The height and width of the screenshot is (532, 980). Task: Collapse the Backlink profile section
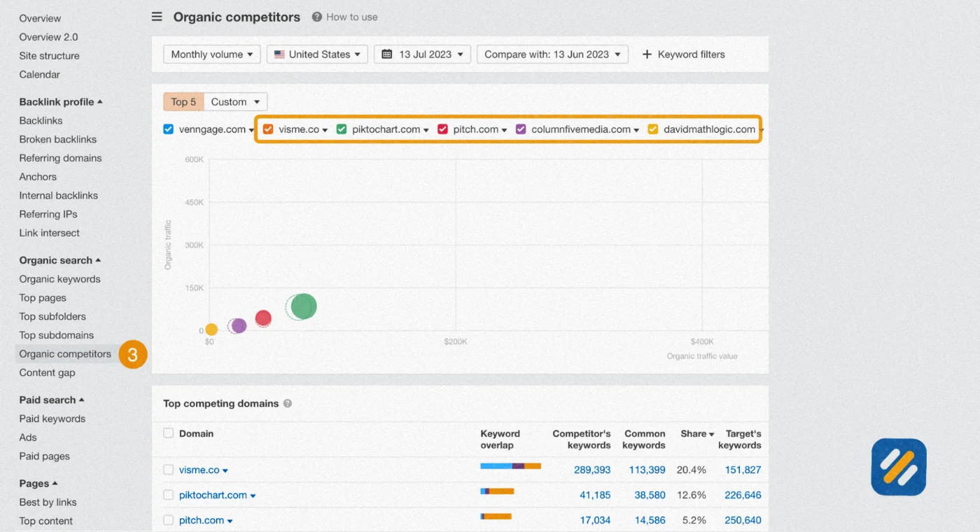(61, 101)
